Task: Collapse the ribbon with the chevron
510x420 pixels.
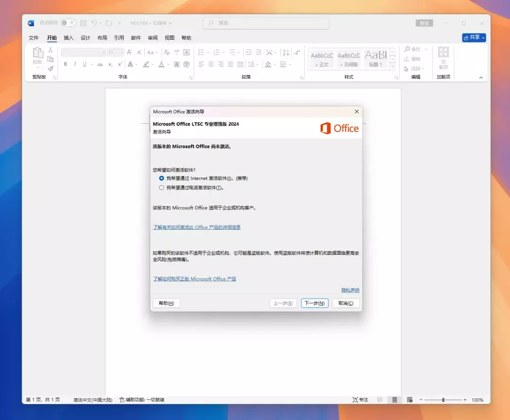Action: 481,77
